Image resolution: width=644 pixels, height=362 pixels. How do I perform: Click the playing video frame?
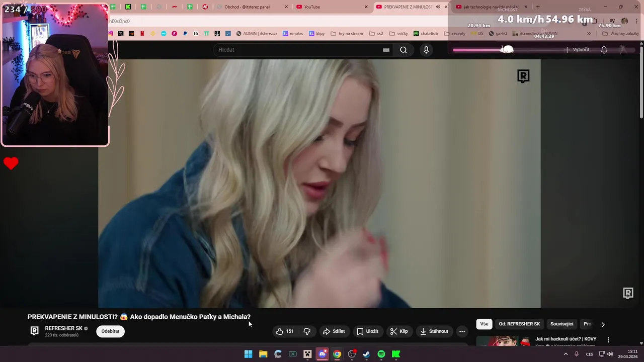point(319,184)
